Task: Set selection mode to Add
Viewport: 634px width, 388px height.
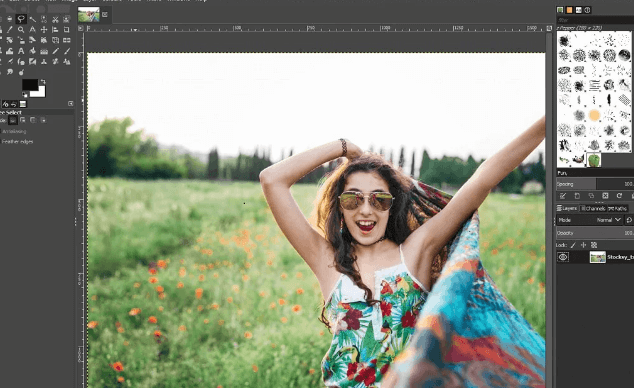Action: coord(23,120)
